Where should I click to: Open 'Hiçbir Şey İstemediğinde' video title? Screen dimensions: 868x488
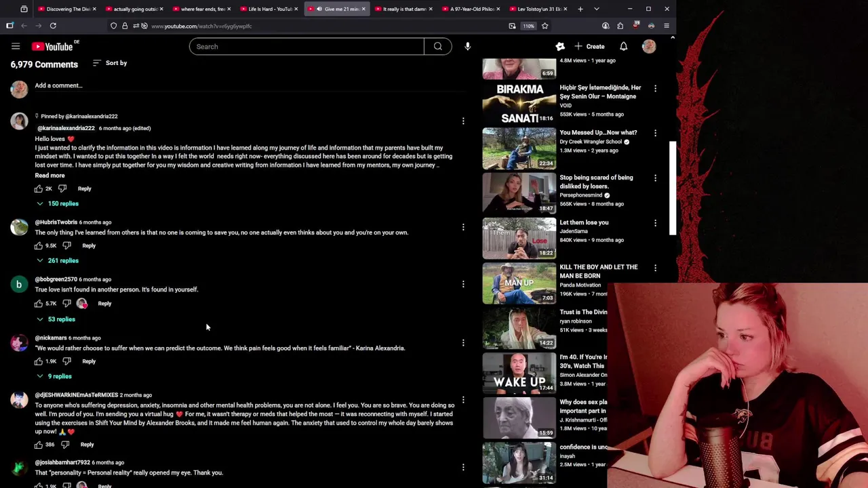coord(600,91)
